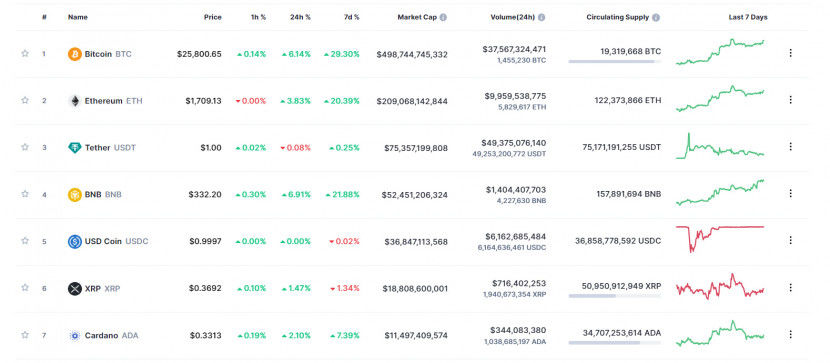Click the BNB coin logo
830x363 pixels.
point(75,194)
